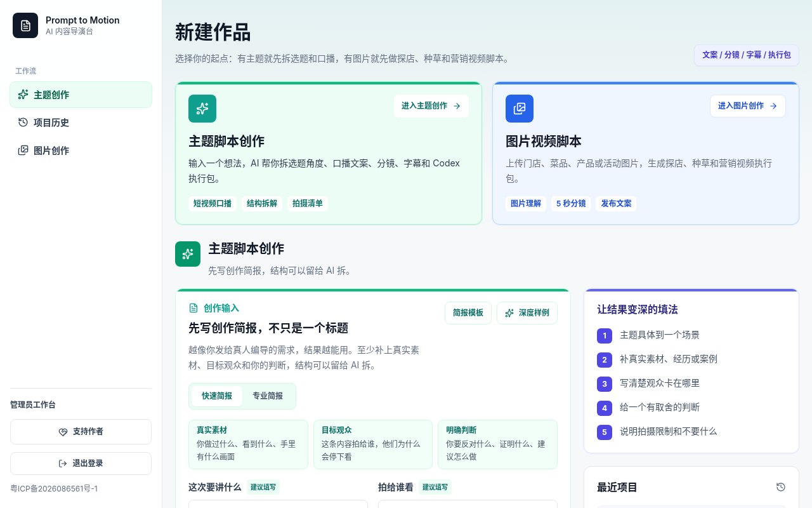Click the 这次要讲什么 input field
This screenshot has width=812, height=508.
click(x=278, y=504)
